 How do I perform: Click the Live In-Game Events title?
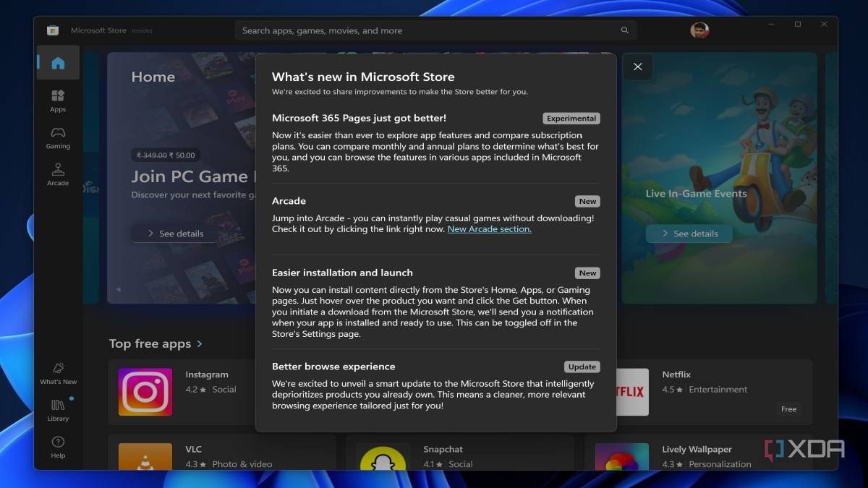click(696, 194)
